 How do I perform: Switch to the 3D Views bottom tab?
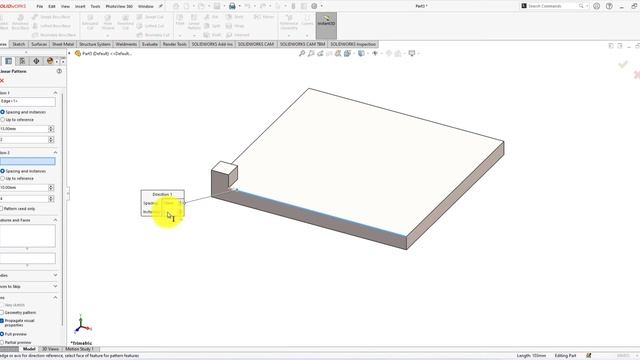(50, 349)
